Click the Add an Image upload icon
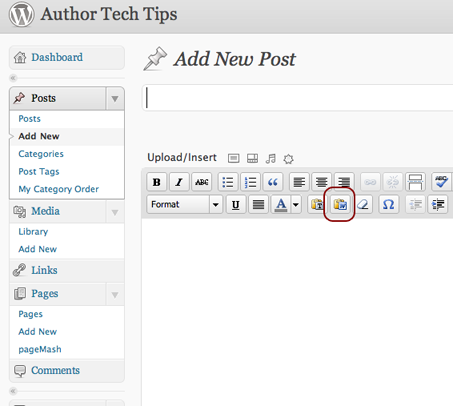 tap(233, 158)
